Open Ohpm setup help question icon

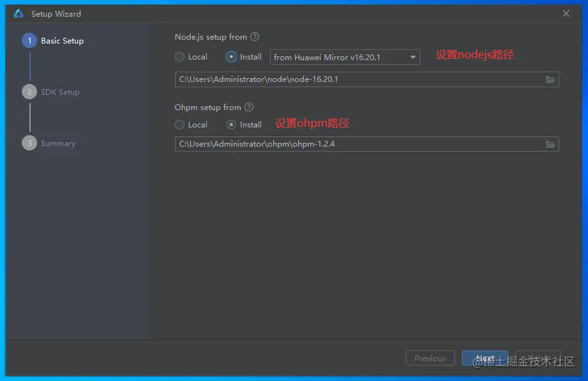[249, 107]
